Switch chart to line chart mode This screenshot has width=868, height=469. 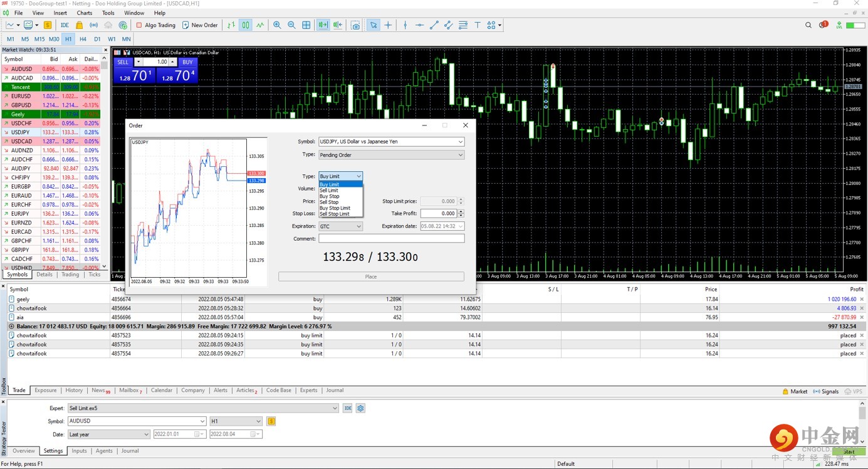pos(260,25)
